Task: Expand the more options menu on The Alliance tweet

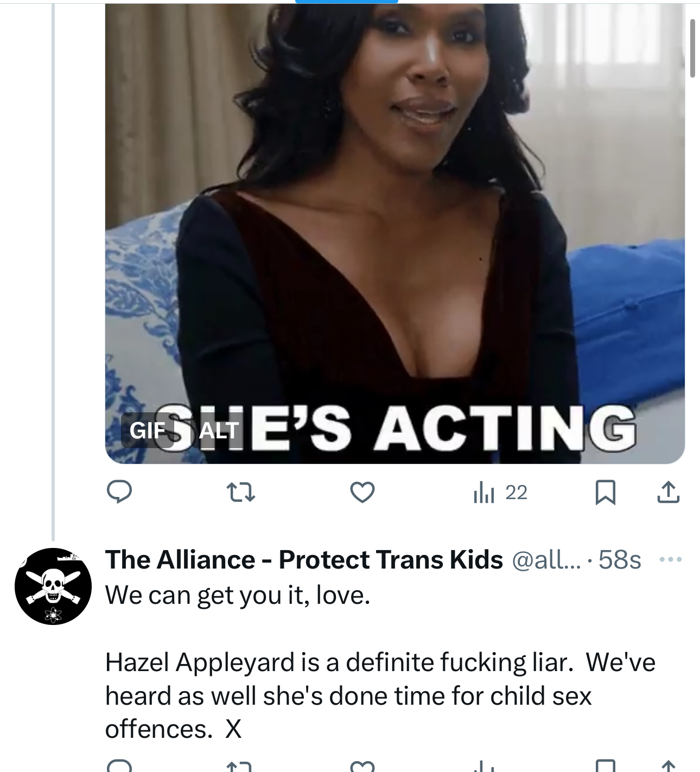Action: (x=671, y=559)
